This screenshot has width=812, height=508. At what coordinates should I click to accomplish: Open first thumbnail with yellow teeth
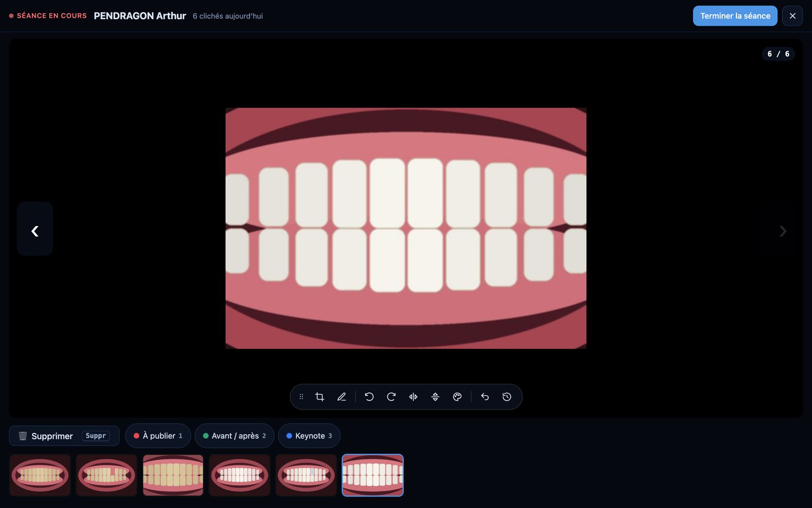click(40, 475)
